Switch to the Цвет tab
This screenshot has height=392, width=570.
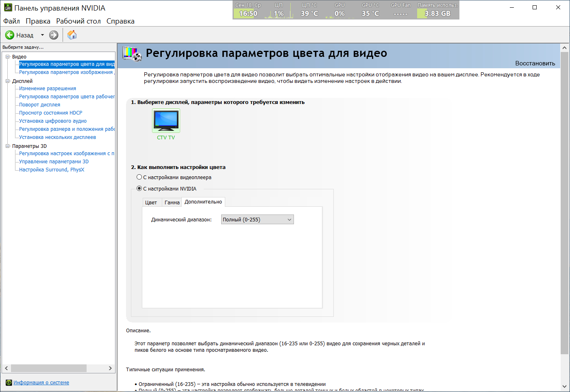pos(151,202)
